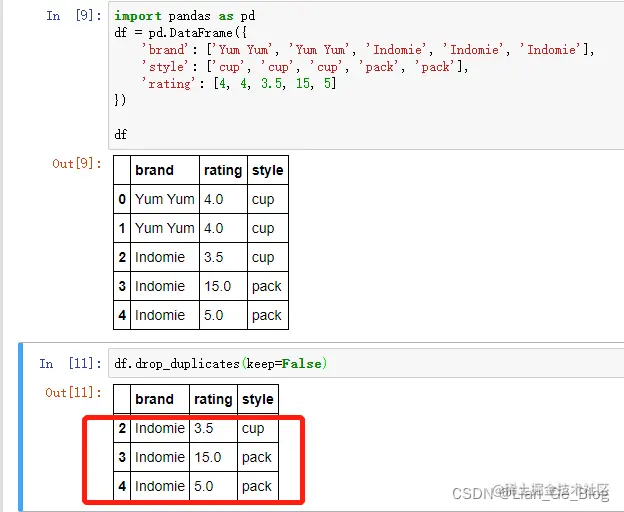
Task: Click the 'brand' key string in code
Action: tap(165, 49)
